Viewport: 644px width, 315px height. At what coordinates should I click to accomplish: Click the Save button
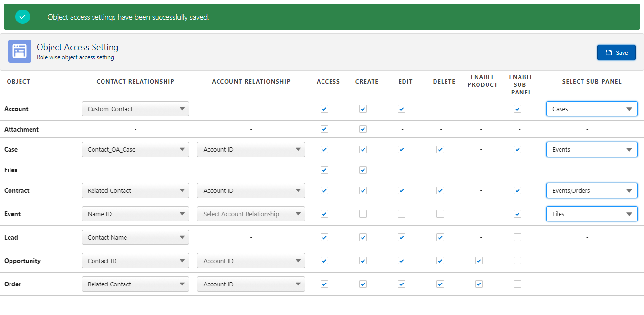(616, 52)
